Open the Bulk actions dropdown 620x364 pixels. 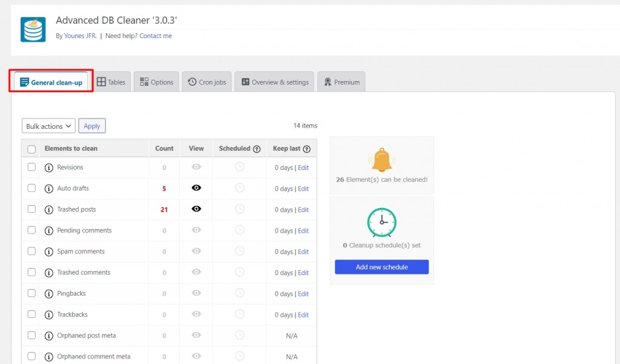[48, 126]
